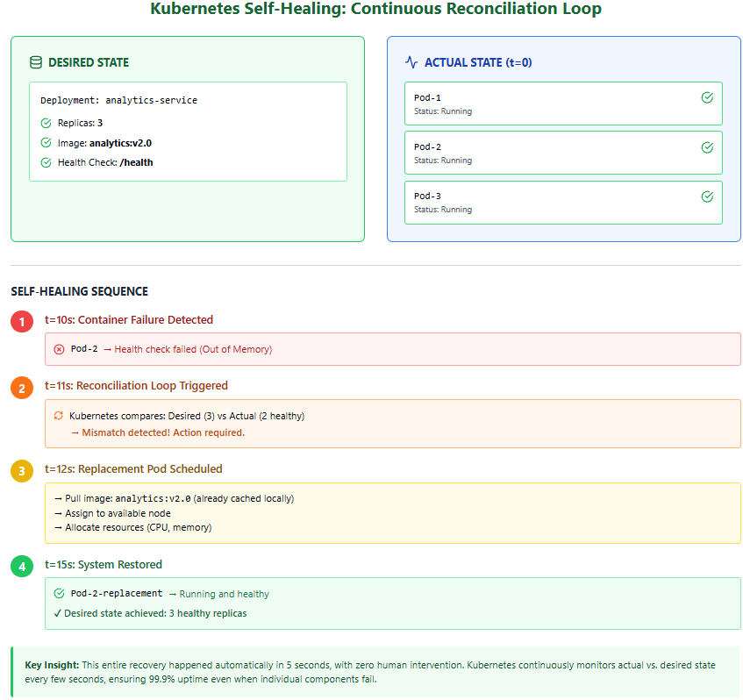Click the database icon beside DESIRED STATE
743x700 pixels.
[x=35, y=62]
